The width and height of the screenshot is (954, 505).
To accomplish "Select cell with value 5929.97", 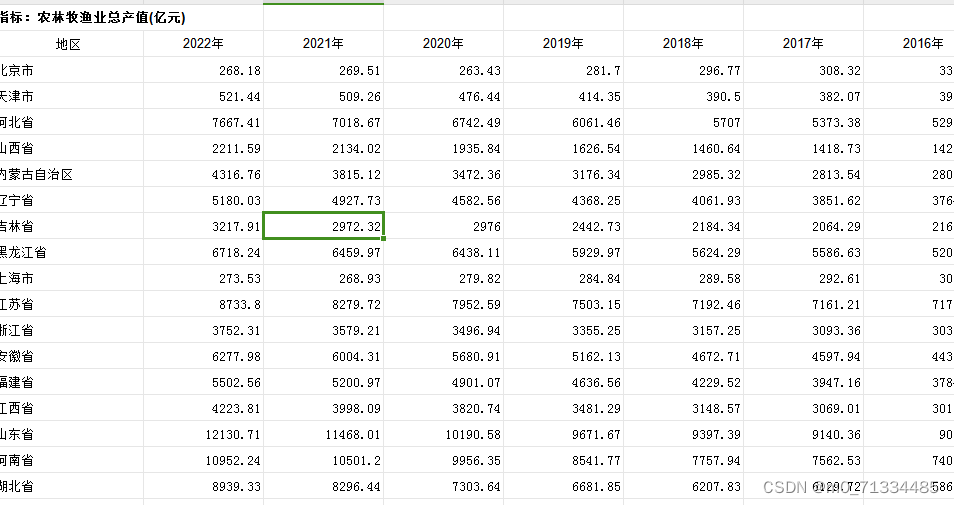I will (563, 252).
